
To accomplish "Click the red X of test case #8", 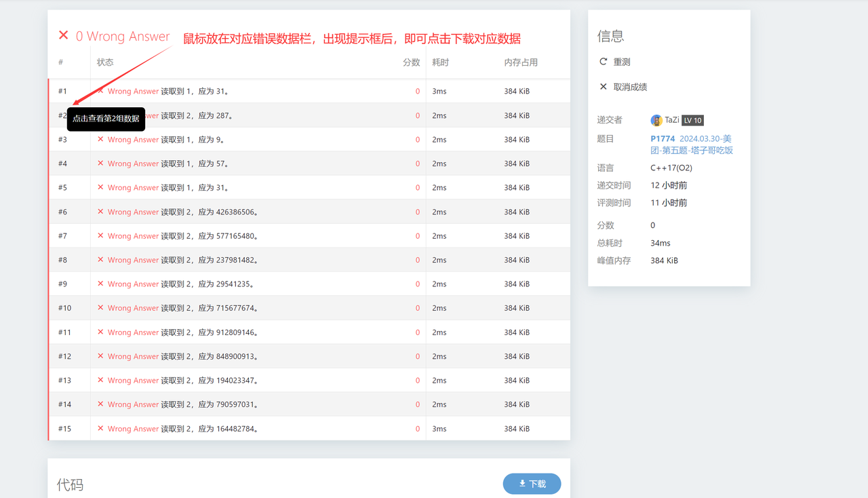I will [x=100, y=260].
